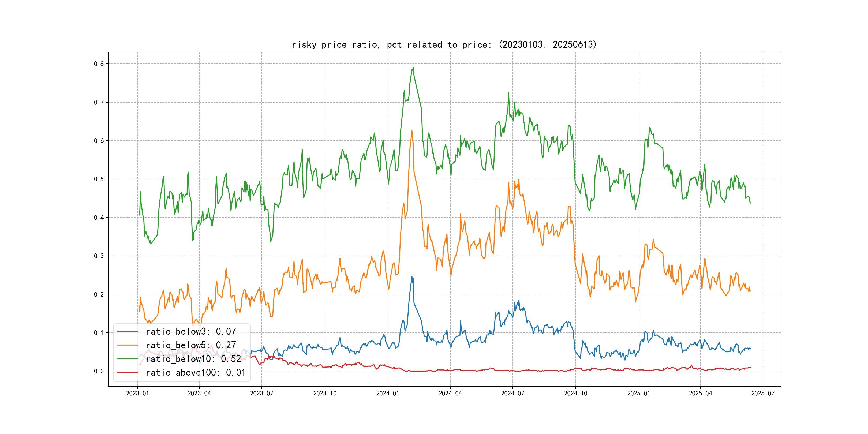Click the 0.8 y-axis tick label
Screen dimensions: 868x434
coord(99,64)
